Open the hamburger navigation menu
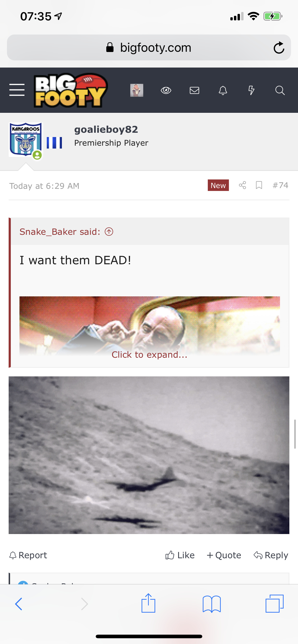 tap(17, 90)
